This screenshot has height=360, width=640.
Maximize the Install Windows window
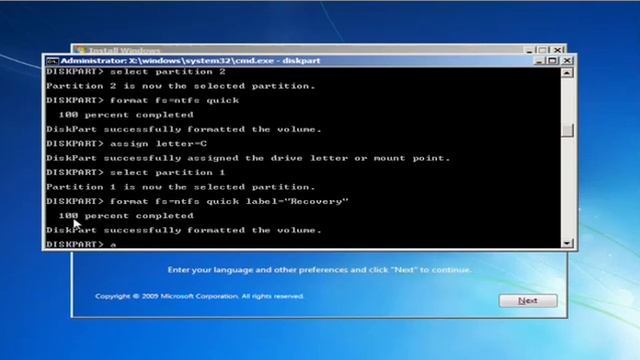click(543, 50)
